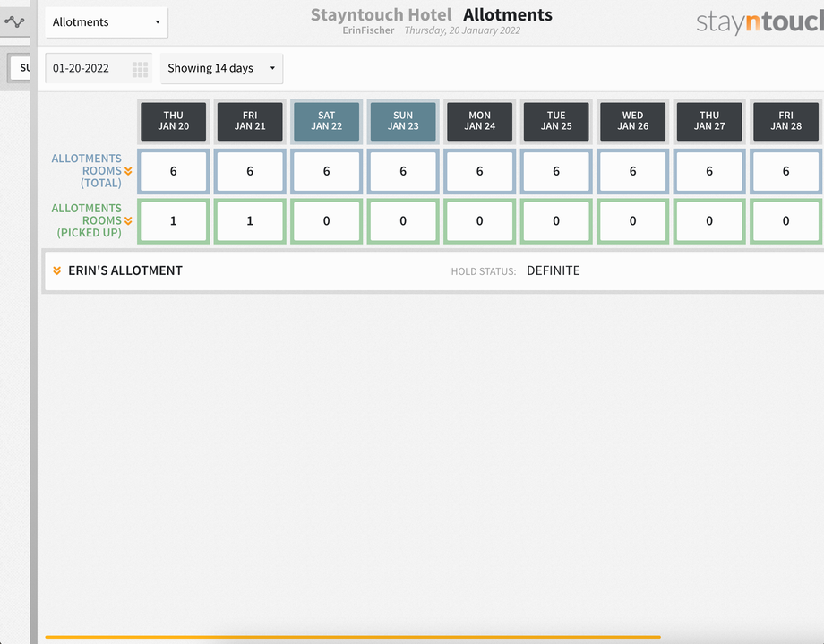Click picked up cell for Thu Jan 27
Screen dimensions: 824x644
coord(709,221)
